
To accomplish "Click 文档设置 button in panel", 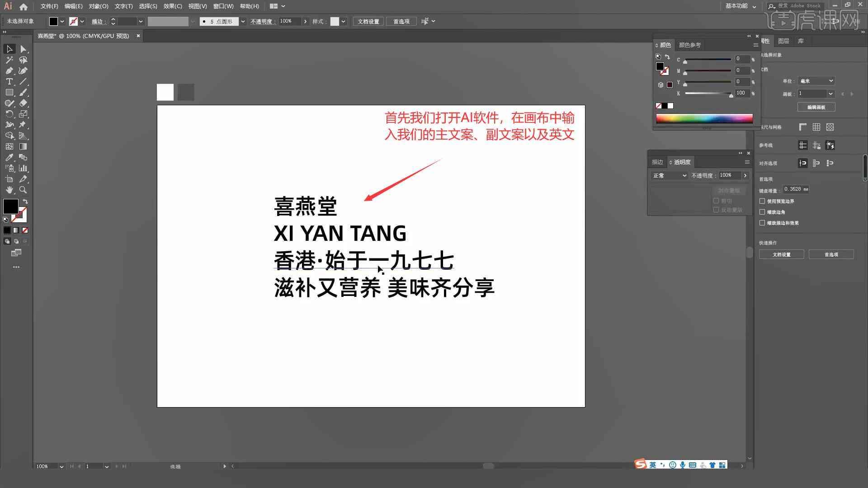I will click(782, 254).
